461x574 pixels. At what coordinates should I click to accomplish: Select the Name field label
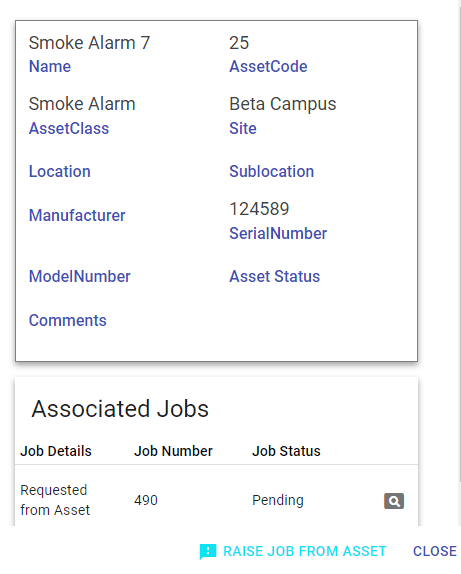[50, 67]
